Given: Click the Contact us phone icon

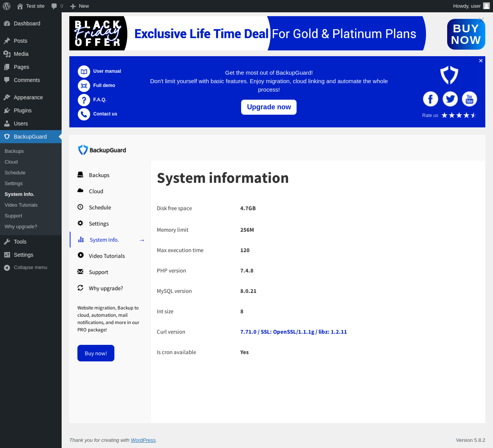Looking at the screenshot, I should (84, 114).
